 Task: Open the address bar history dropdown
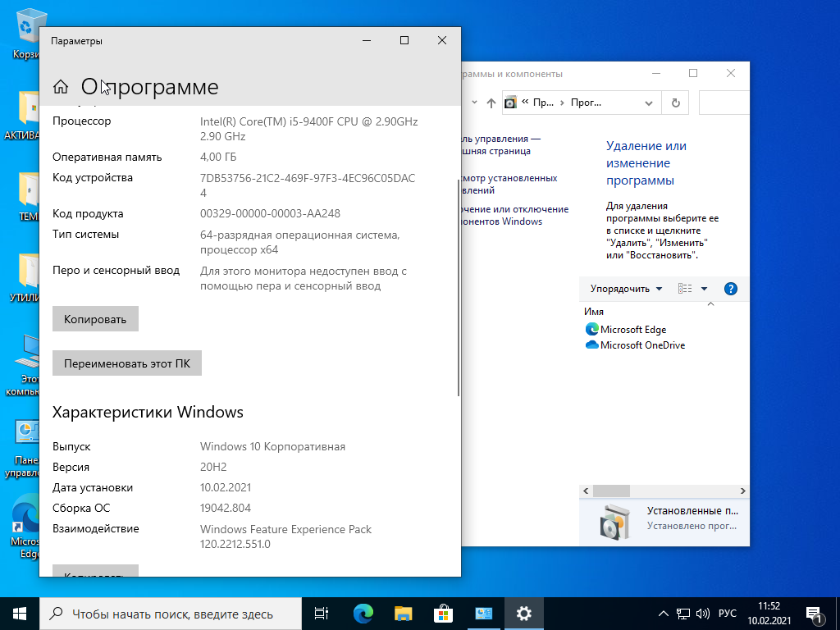(648, 103)
